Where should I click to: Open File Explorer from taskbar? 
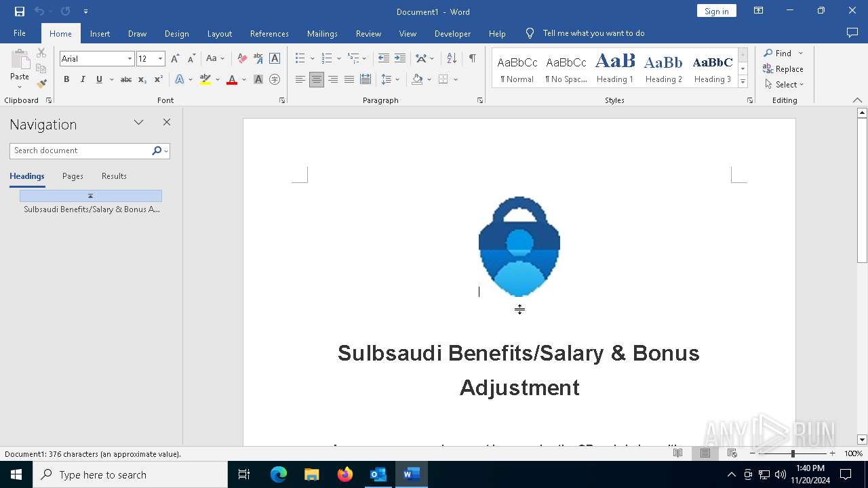[312, 474]
